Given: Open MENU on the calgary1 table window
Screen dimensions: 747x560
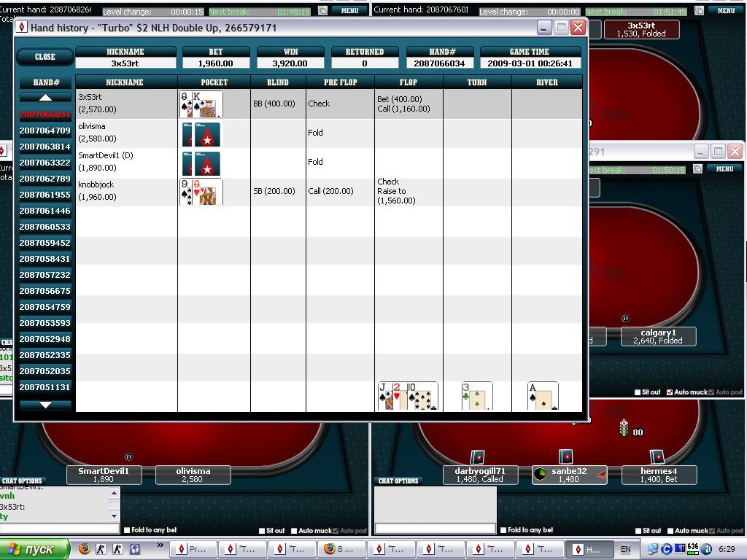Looking at the screenshot, I should 725,169.
